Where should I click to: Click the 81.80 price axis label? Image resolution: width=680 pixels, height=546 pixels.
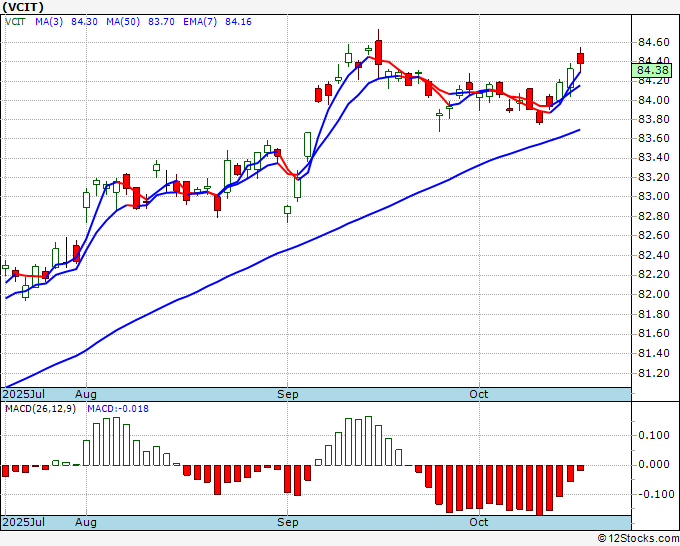click(654, 314)
